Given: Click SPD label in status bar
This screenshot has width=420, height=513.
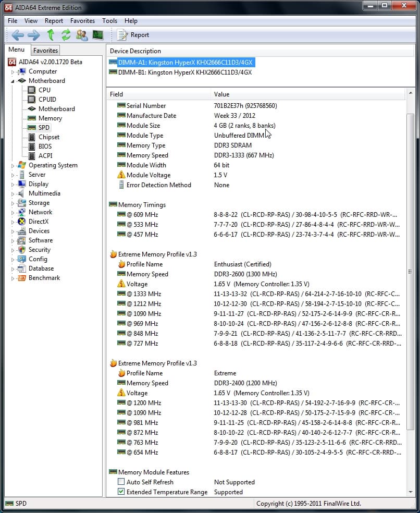Looking at the screenshot, I should (21, 504).
